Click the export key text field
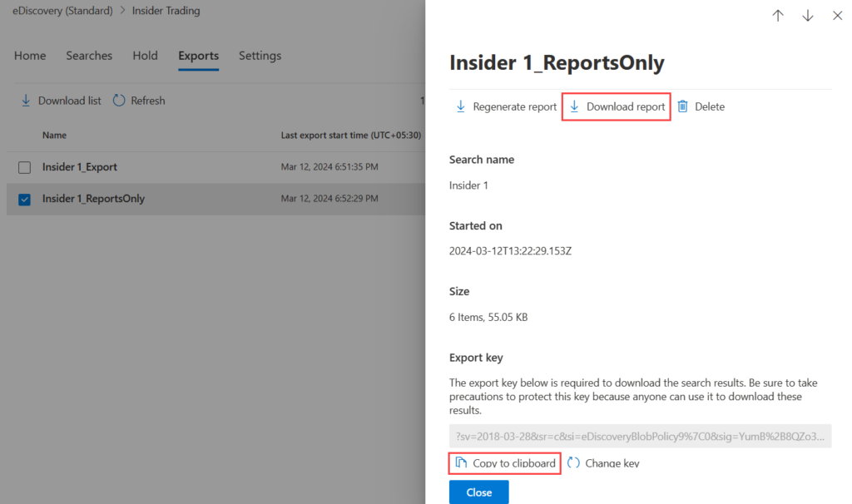The width and height of the screenshot is (852, 504). pos(640,437)
